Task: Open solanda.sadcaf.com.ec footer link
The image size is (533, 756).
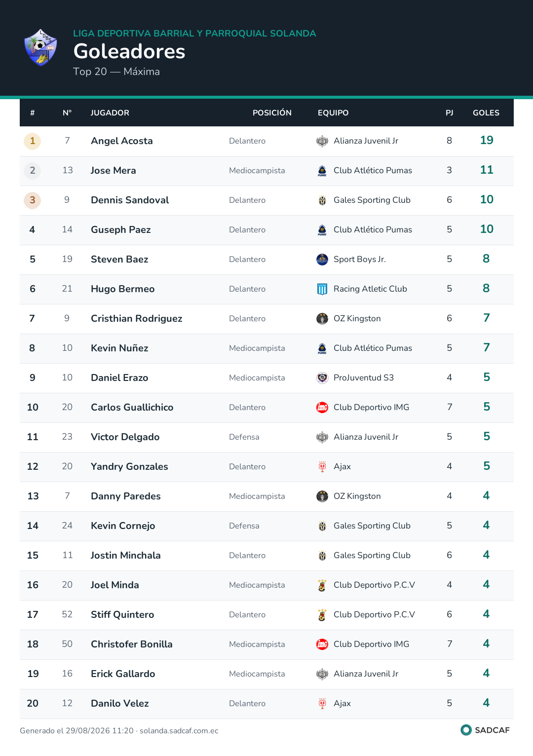Action: [x=179, y=731]
